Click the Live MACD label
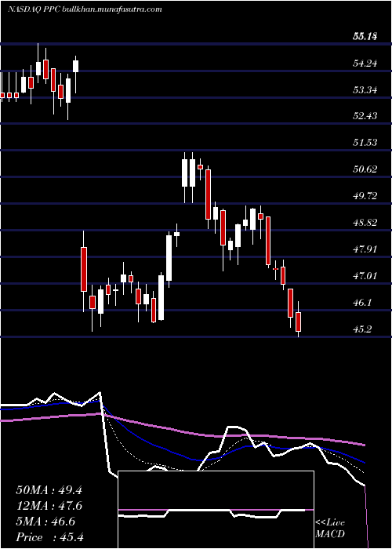Viewport: 392px width, 549px height. tap(330, 529)
